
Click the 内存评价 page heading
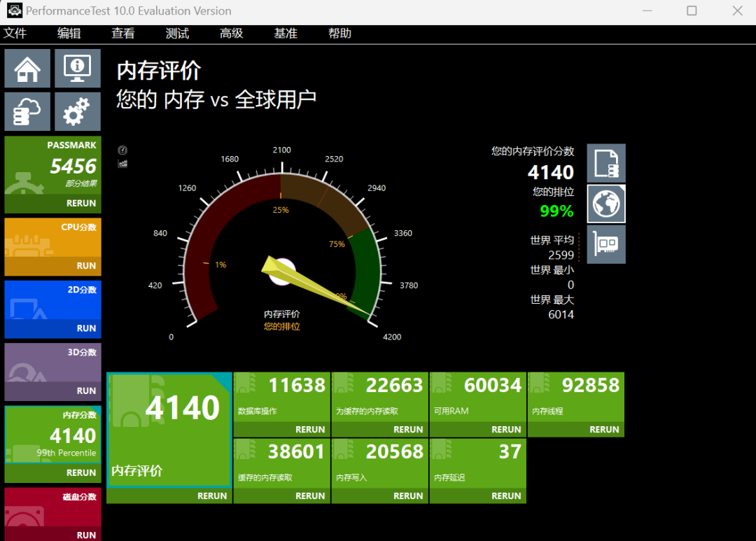159,71
